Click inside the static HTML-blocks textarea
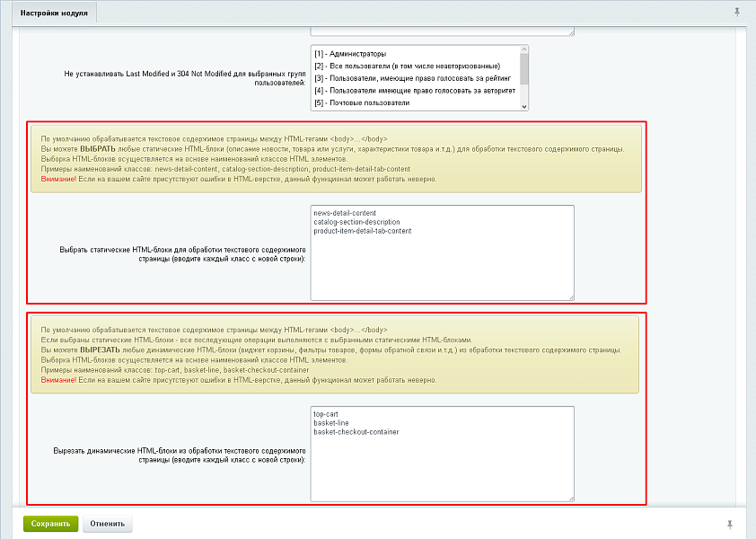 pos(442,265)
